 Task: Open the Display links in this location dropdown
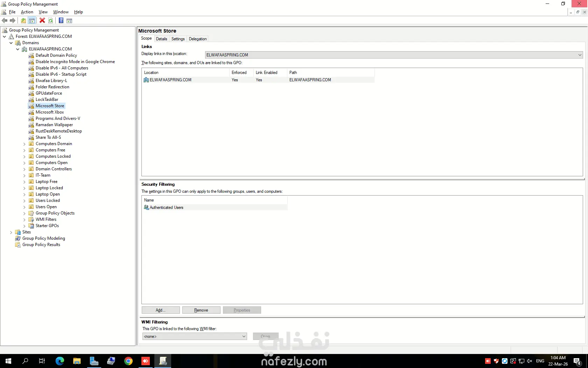[x=394, y=55]
